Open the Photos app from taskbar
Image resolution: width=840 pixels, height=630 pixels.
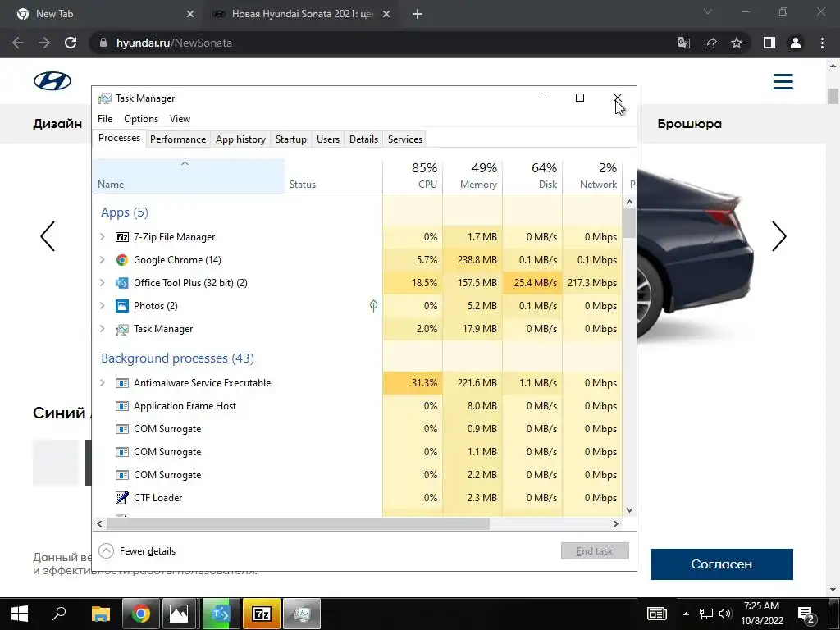click(x=180, y=614)
